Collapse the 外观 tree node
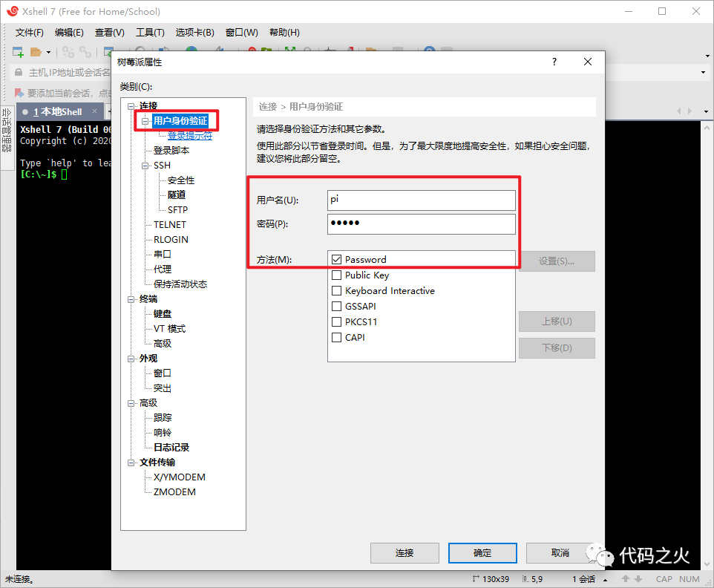The height and width of the screenshot is (588, 714). (131, 359)
